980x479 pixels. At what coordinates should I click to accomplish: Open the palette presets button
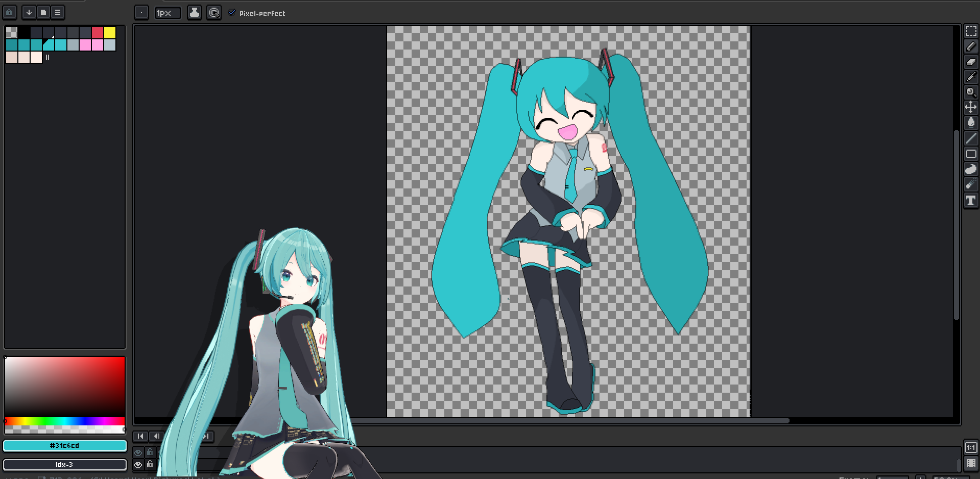tap(43, 12)
